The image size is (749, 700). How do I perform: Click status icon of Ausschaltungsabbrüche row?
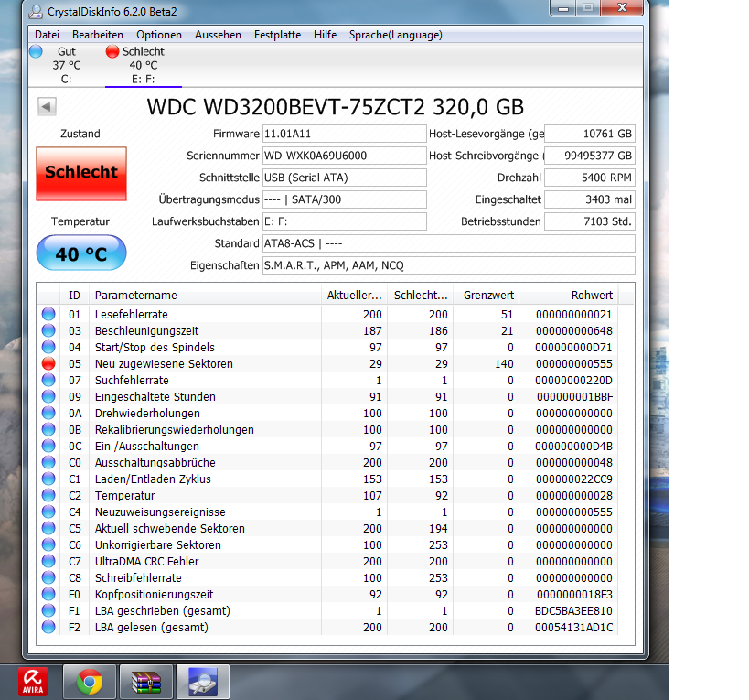(x=48, y=462)
